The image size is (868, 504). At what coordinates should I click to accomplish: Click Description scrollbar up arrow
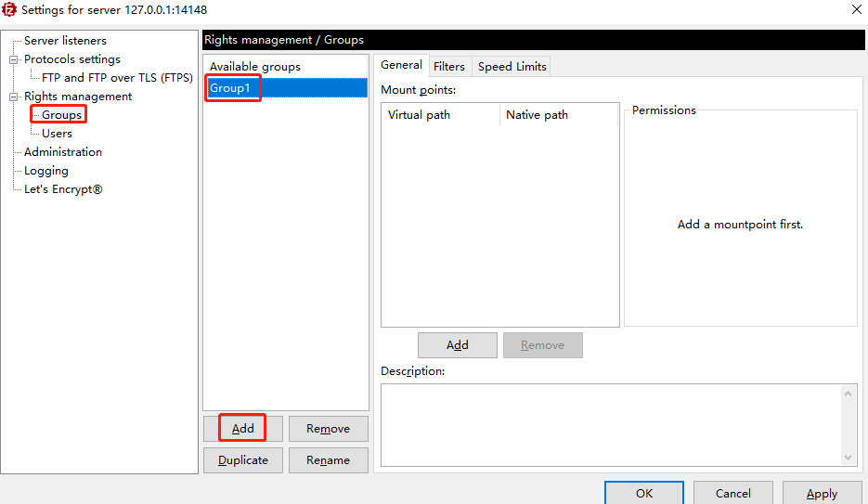849,394
